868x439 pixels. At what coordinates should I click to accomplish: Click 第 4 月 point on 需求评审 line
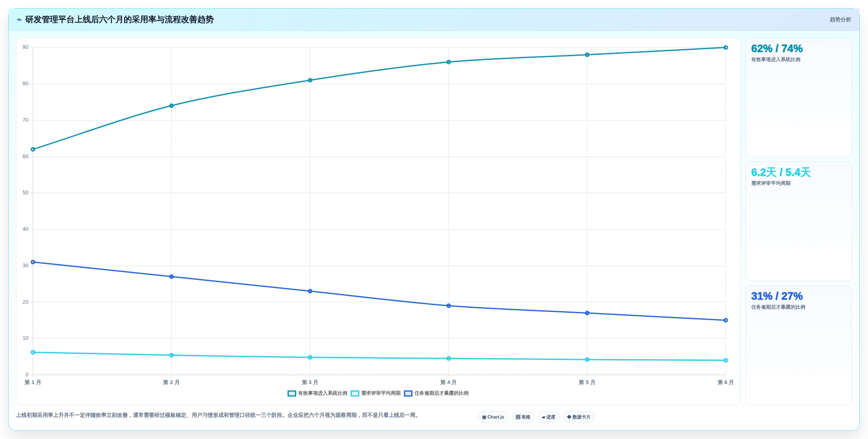[x=449, y=359]
